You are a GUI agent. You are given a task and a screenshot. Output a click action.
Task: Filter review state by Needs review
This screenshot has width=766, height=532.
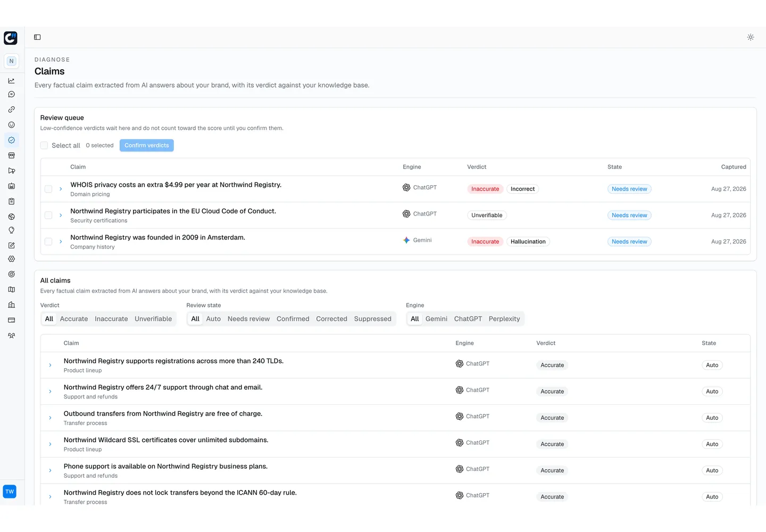tap(248, 319)
